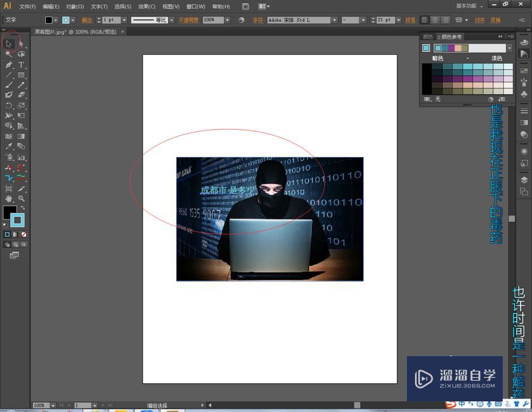This screenshot has width=532, height=412.
Task: Open the opacity 100% dropdown
Action: click(227, 20)
